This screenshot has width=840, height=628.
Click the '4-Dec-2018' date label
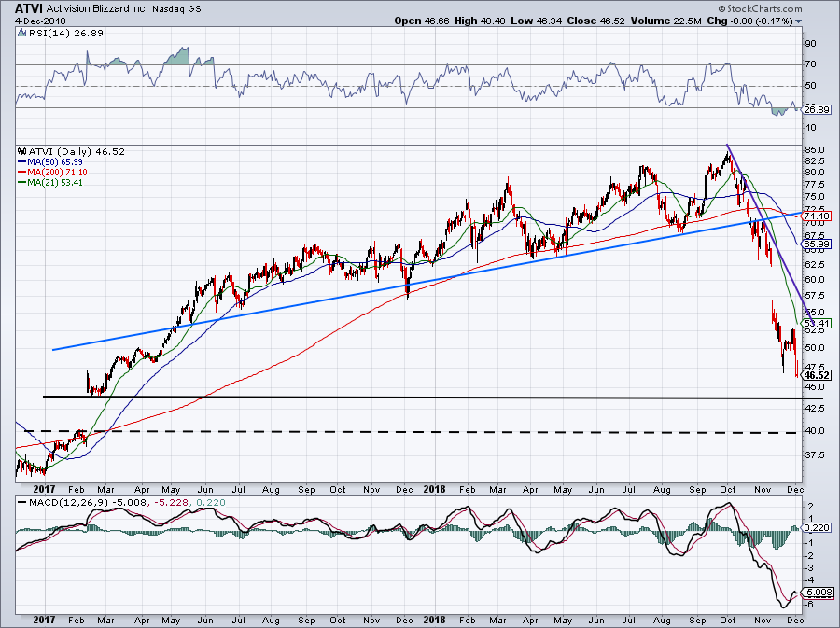[40, 21]
